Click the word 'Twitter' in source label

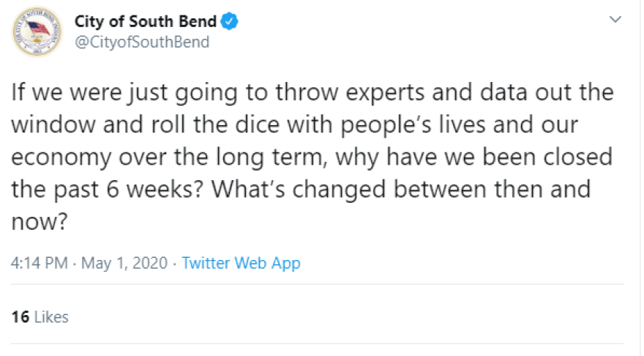206,263
